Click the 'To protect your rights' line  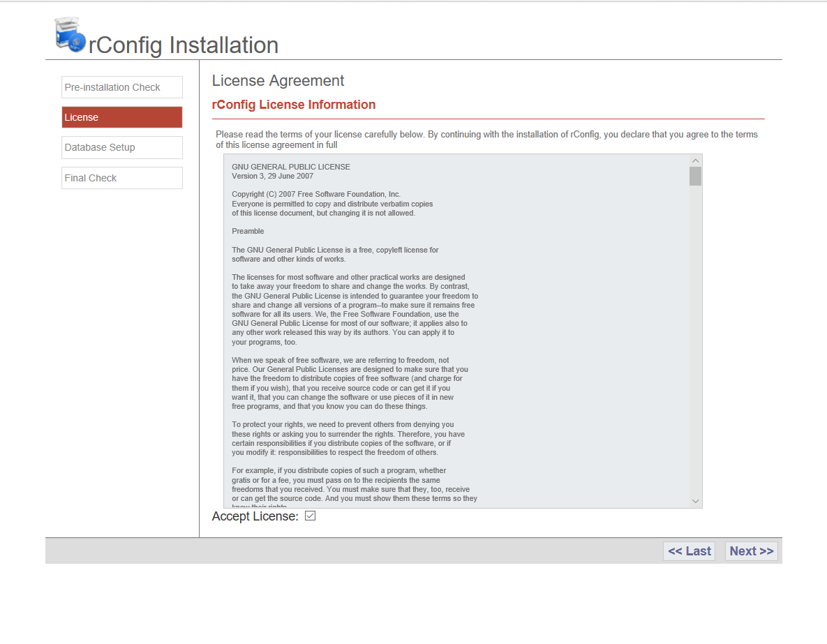pyautogui.click(x=343, y=425)
